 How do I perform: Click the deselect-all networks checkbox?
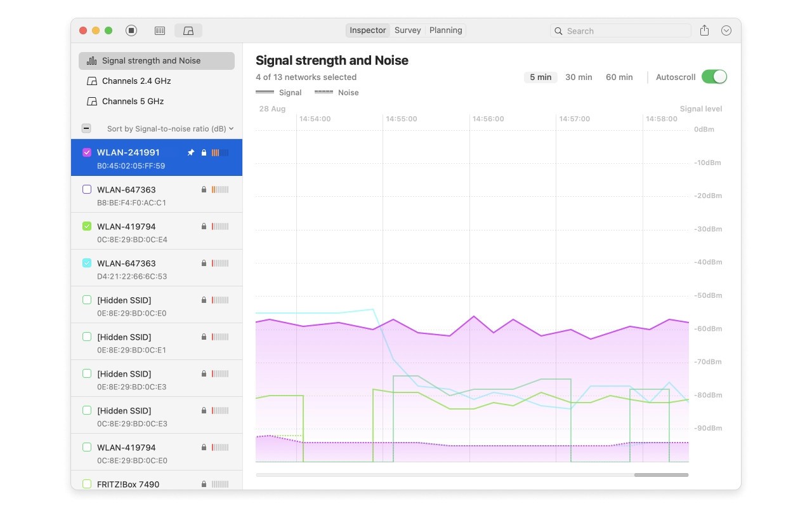(86, 128)
